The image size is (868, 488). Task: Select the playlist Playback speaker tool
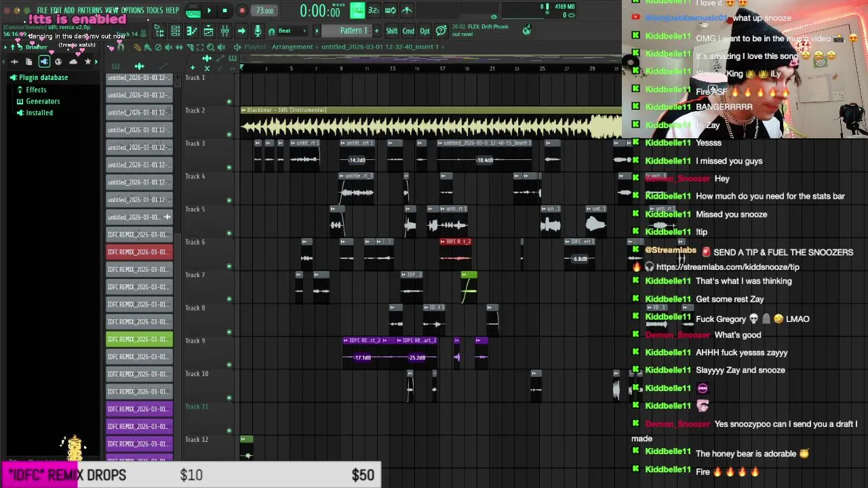pyautogui.click(x=222, y=47)
